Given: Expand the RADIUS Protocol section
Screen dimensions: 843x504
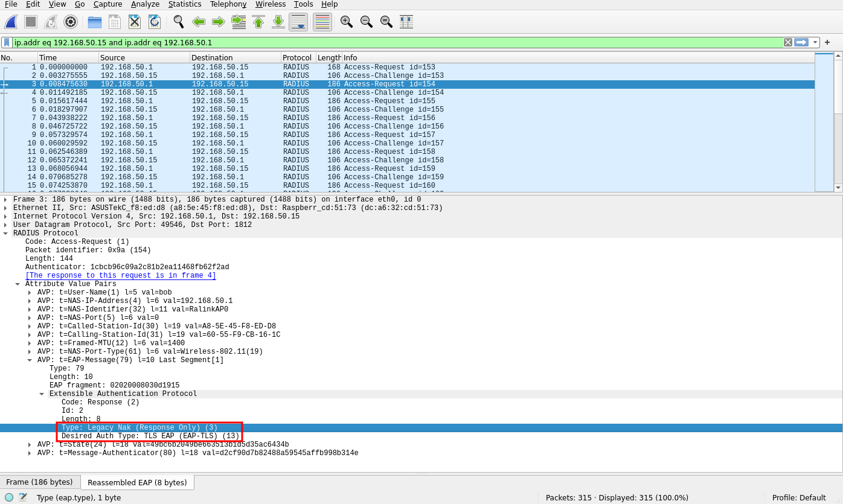Looking at the screenshot, I should tap(6, 232).
